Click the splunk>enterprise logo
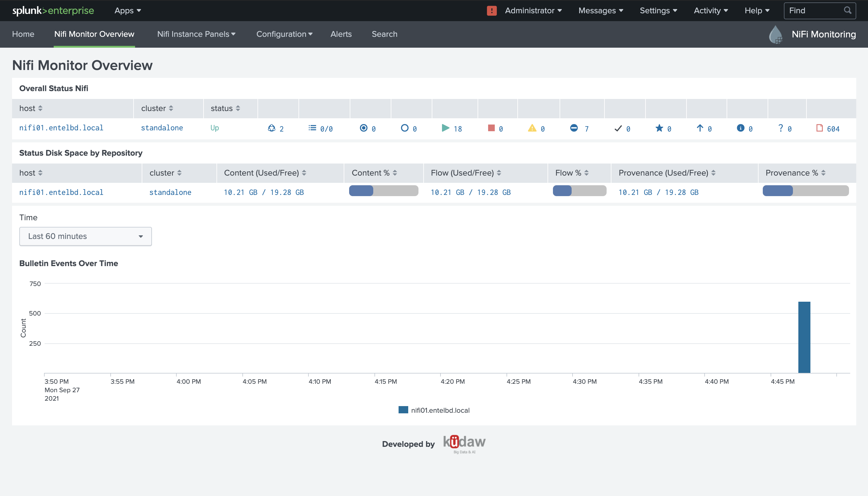 coord(53,11)
